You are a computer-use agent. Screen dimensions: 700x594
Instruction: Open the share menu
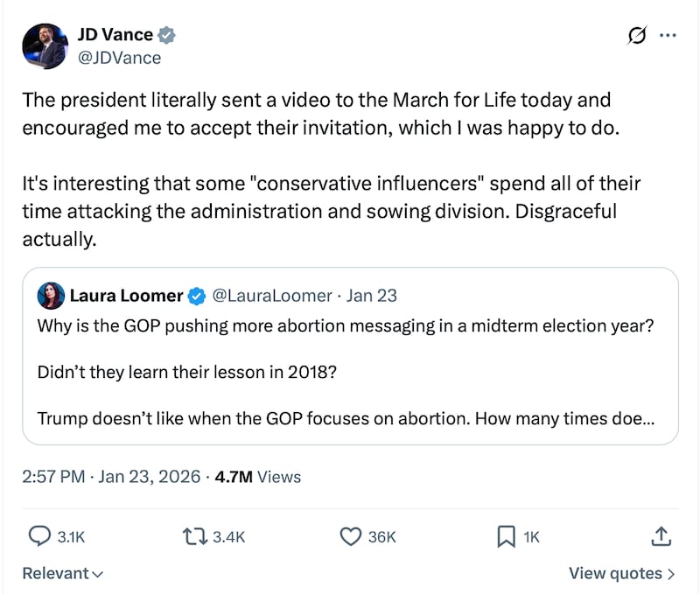(662, 537)
